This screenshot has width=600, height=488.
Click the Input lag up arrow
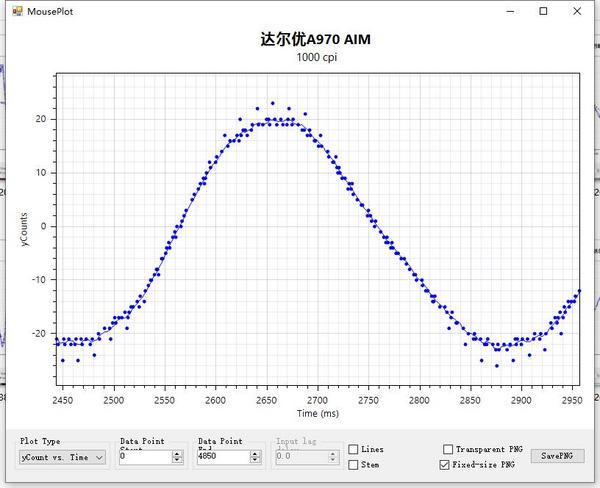[333, 454]
